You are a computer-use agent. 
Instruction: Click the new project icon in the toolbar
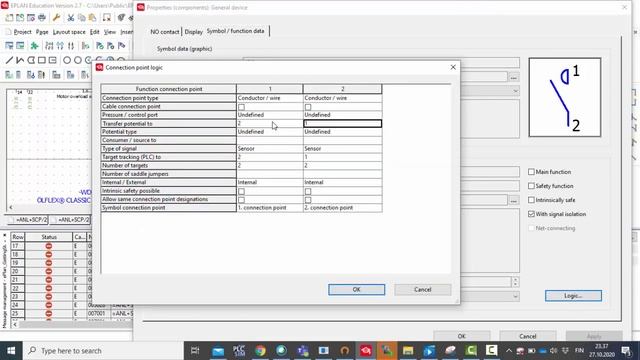click(9, 18)
